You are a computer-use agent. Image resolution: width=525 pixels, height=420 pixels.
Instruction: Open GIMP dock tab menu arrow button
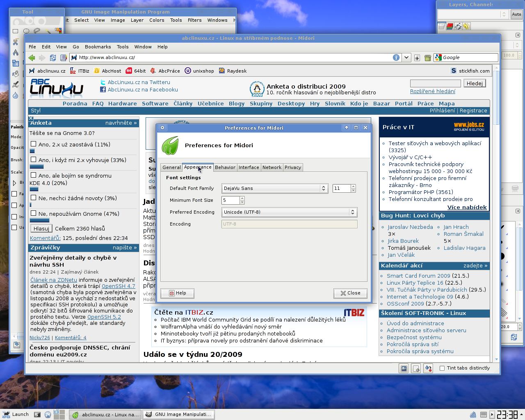coord(518,35)
